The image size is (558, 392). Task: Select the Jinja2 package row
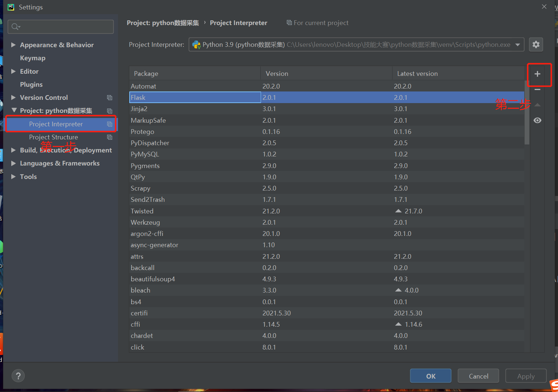point(327,109)
